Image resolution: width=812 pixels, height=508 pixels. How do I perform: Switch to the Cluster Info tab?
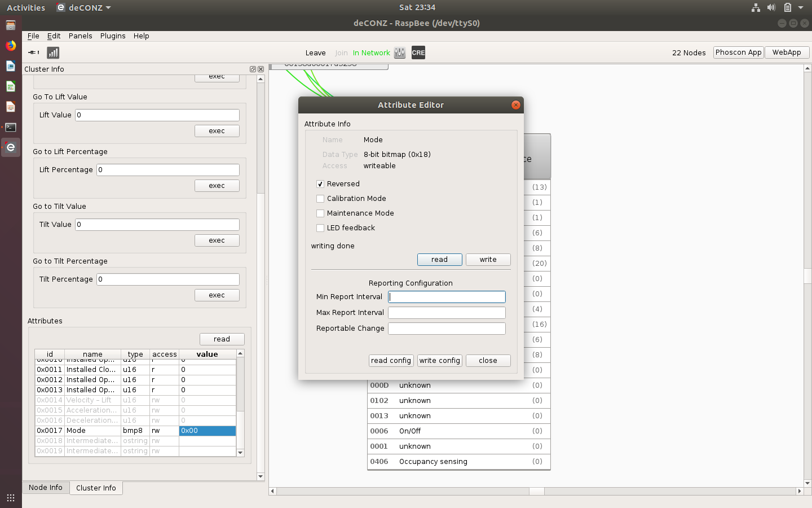96,488
